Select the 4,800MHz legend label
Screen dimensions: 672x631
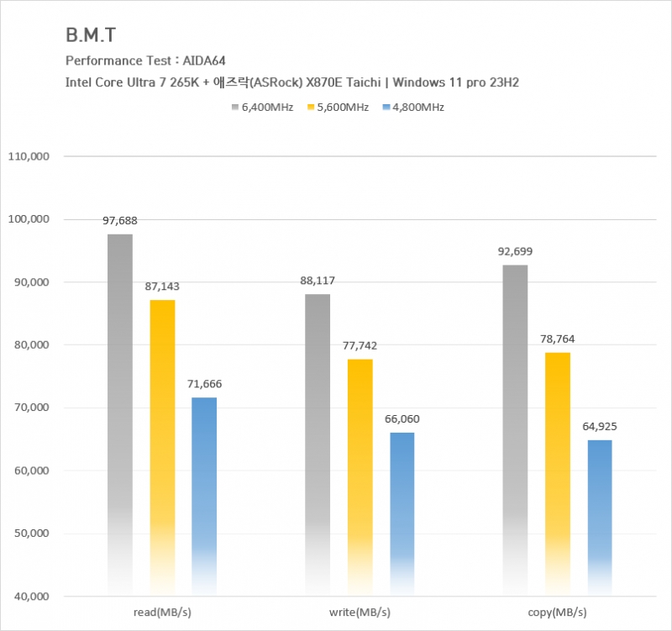point(418,108)
